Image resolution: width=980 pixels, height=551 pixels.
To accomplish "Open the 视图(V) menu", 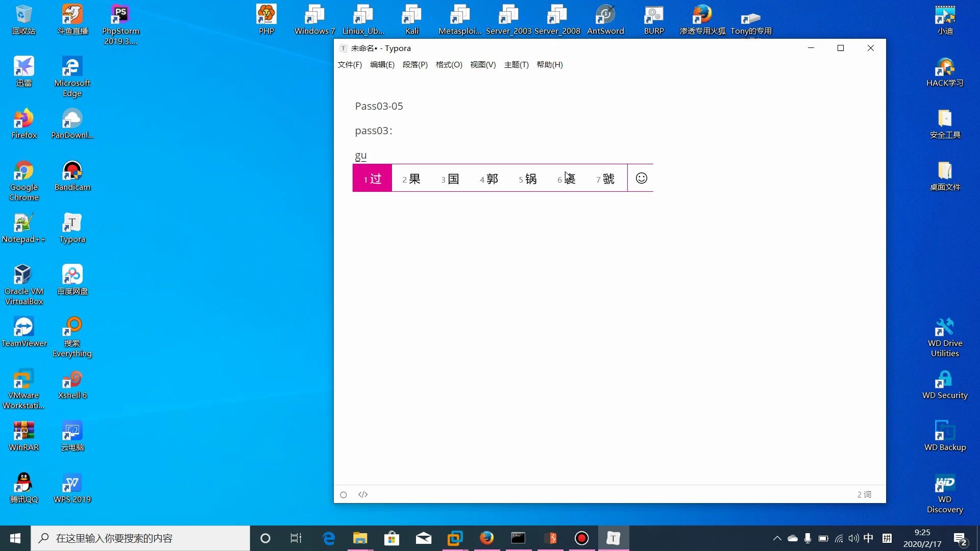I will (483, 65).
